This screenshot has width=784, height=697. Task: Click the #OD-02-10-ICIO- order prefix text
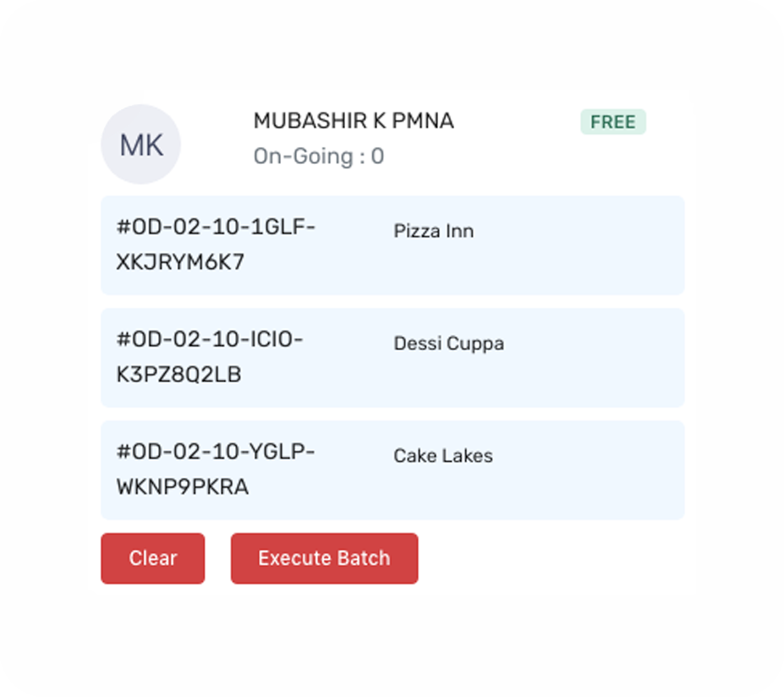pos(210,339)
